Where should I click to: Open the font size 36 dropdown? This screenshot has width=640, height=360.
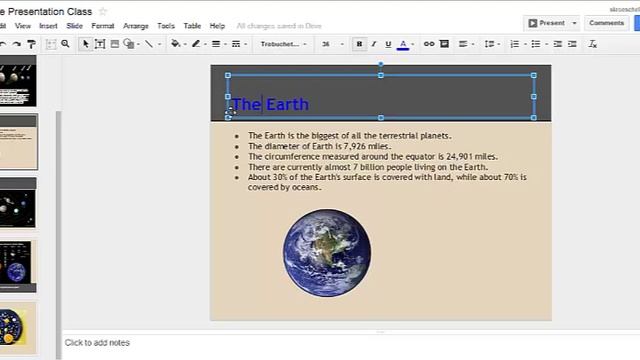click(x=332, y=44)
